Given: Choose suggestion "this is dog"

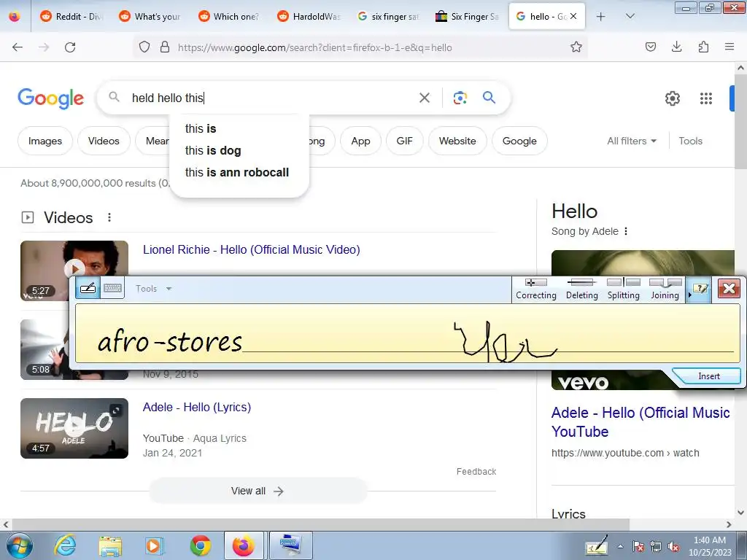Looking at the screenshot, I should coord(213,150).
